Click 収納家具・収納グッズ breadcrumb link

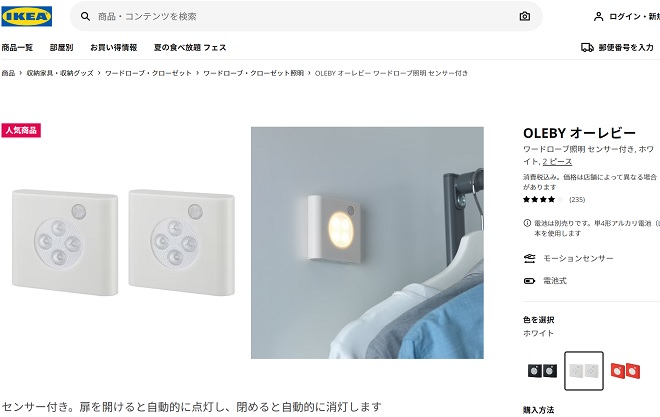pyautogui.click(x=60, y=73)
